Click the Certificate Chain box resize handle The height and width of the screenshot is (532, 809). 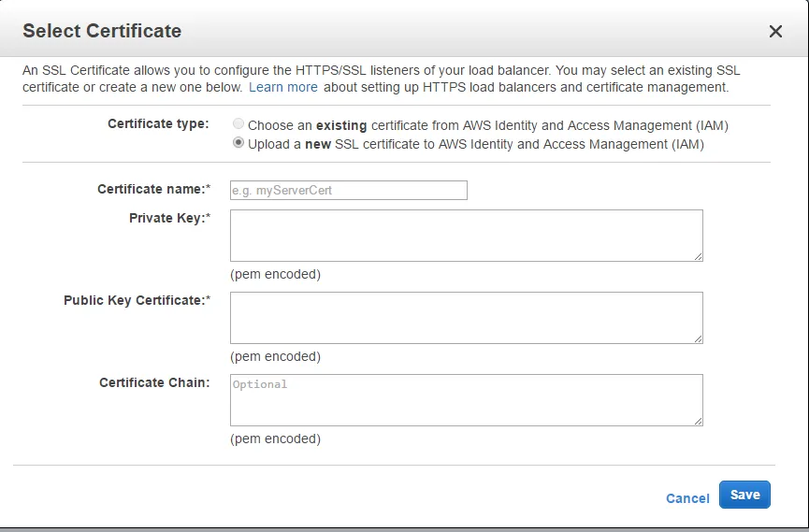pyautogui.click(x=698, y=420)
